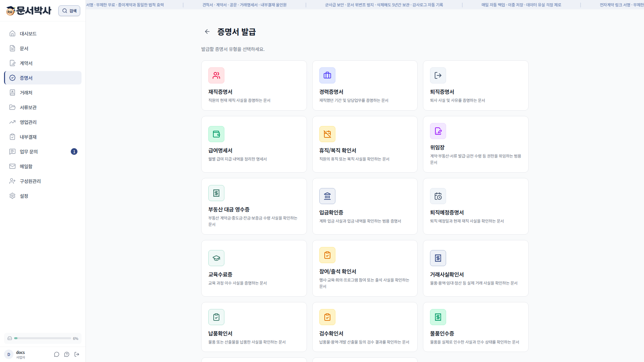Click the 구성원관리 user-plus icon
Screen dimensions: 644x362
click(12, 181)
